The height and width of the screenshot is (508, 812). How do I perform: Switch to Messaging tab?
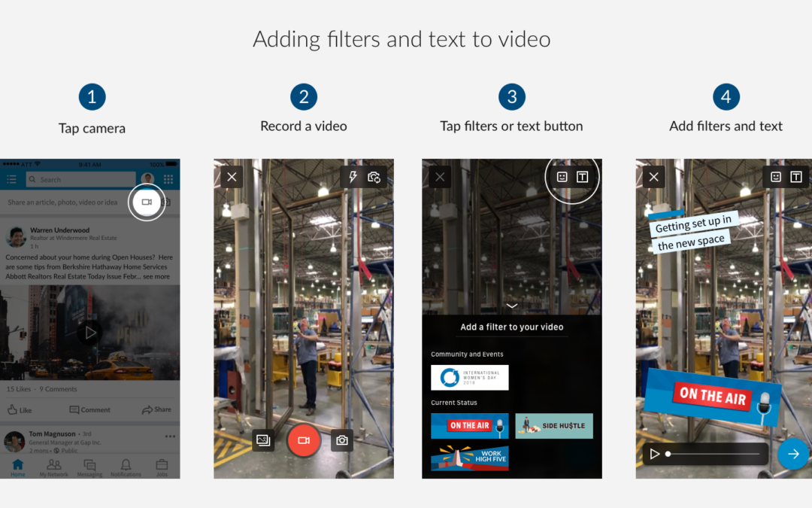(x=89, y=467)
